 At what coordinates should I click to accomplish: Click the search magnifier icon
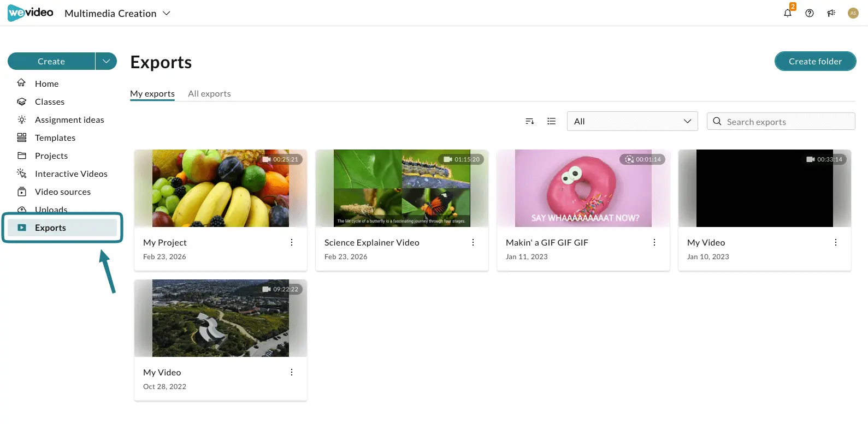(717, 121)
